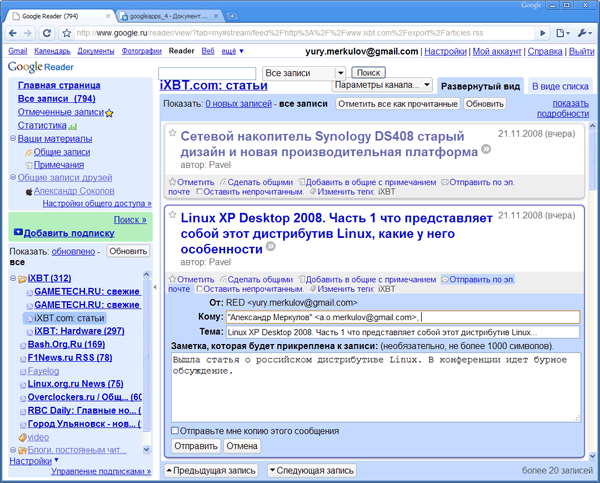The width and height of the screenshot is (600, 483).
Task: Click Отметить все как прочитанные button
Action: click(x=398, y=104)
